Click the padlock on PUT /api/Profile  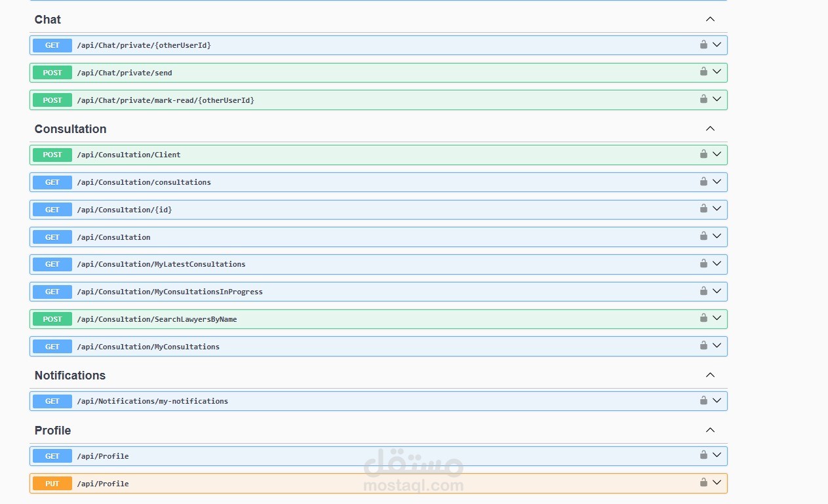tap(703, 483)
